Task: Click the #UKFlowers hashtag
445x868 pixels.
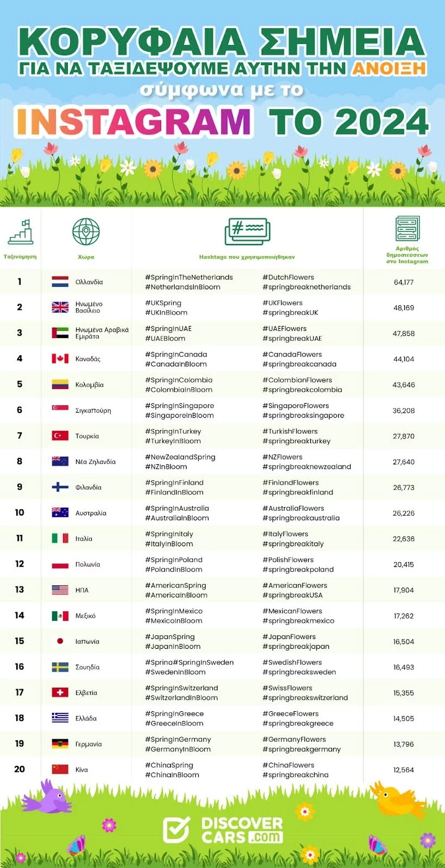Action: tap(282, 303)
